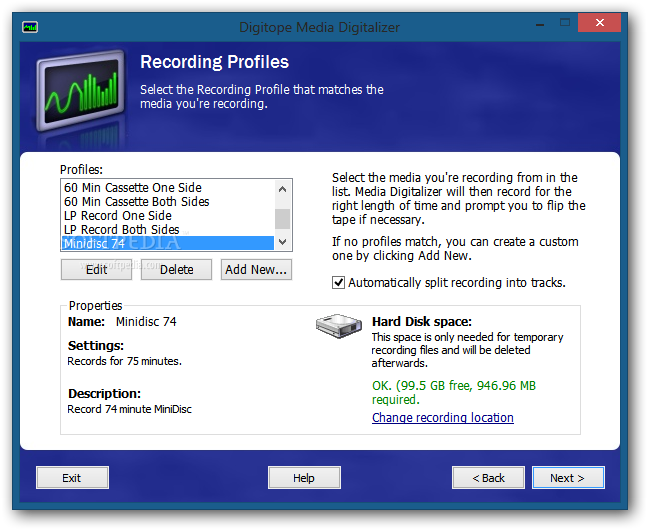Screen dimensions: 648x530
Task: Click the Edit profile button
Action: tap(96, 270)
